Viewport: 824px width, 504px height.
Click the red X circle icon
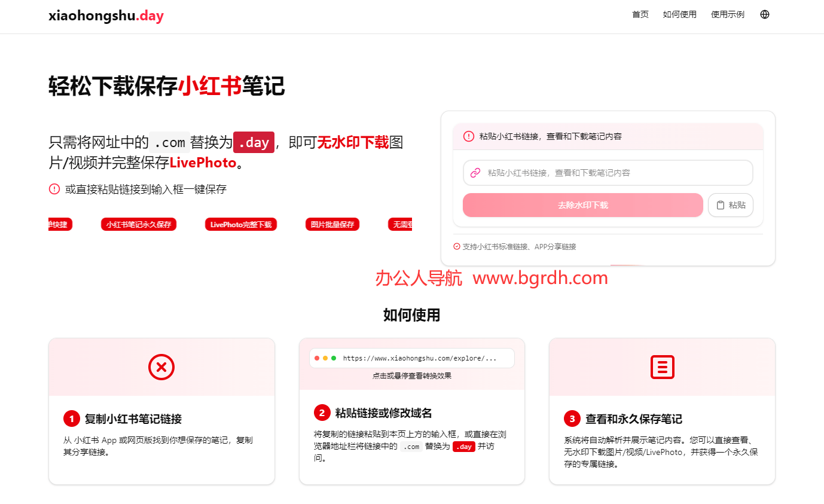[x=161, y=367]
